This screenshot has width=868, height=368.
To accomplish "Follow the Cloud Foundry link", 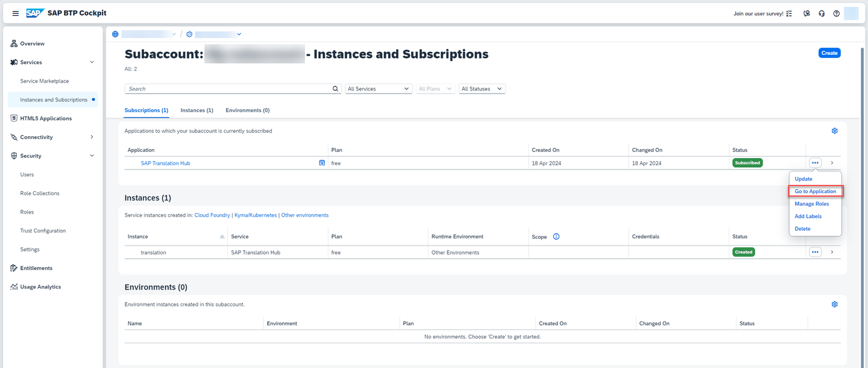I will 212,215.
